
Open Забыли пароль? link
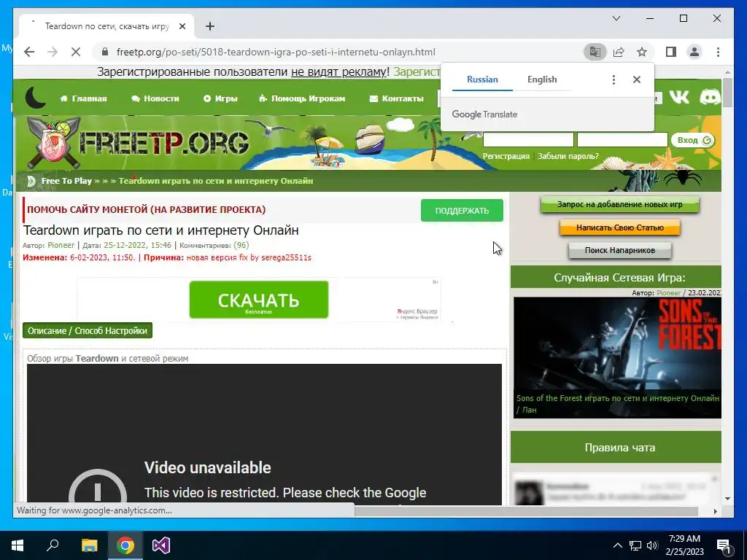[x=568, y=156]
